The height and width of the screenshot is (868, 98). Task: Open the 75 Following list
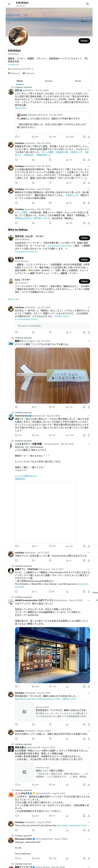coord(14,73)
